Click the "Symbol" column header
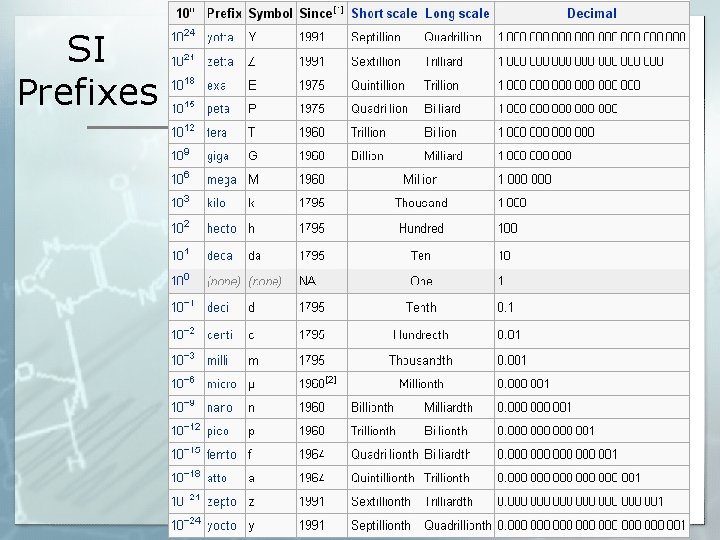 270,13
